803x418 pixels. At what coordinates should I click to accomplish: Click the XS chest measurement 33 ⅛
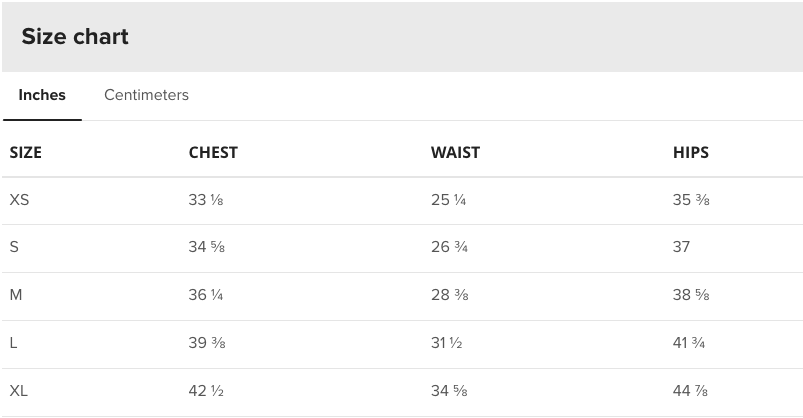206,200
